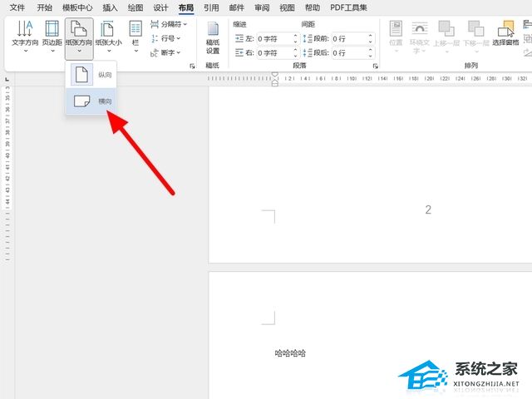Open the File (文件) menu
Image resolution: width=532 pixels, height=399 pixels.
coord(17,7)
